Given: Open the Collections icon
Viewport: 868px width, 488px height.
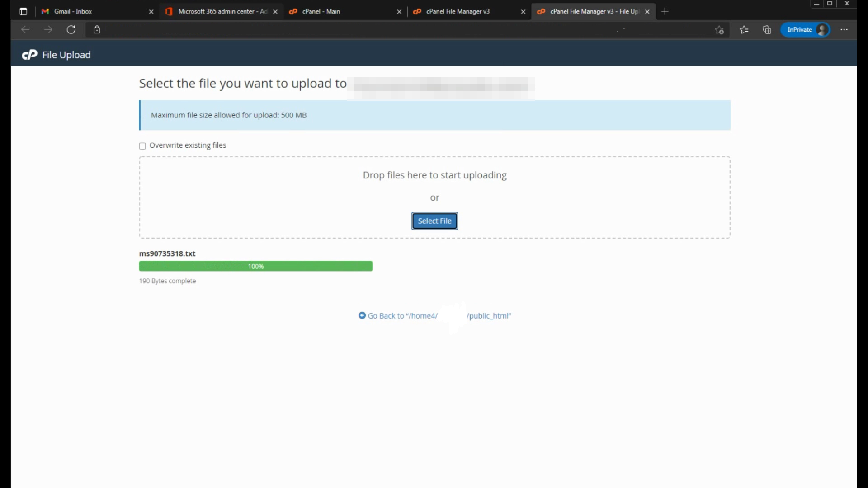Looking at the screenshot, I should tap(767, 30).
